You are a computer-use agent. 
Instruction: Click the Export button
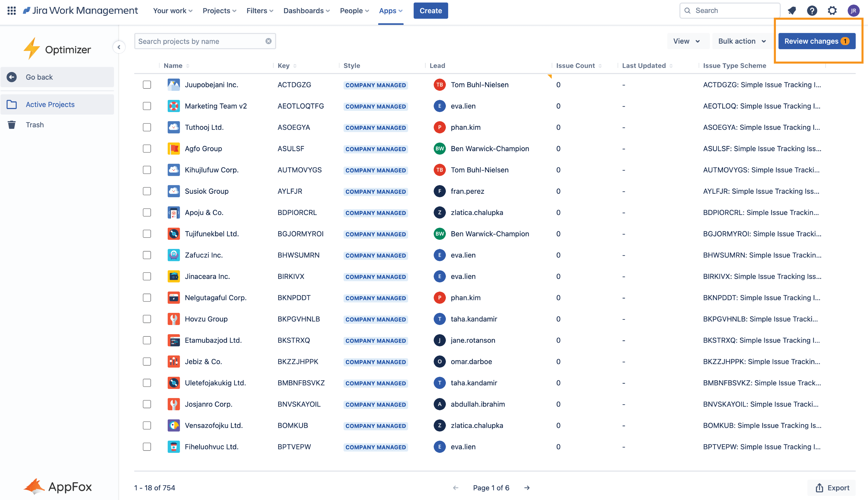(x=832, y=488)
